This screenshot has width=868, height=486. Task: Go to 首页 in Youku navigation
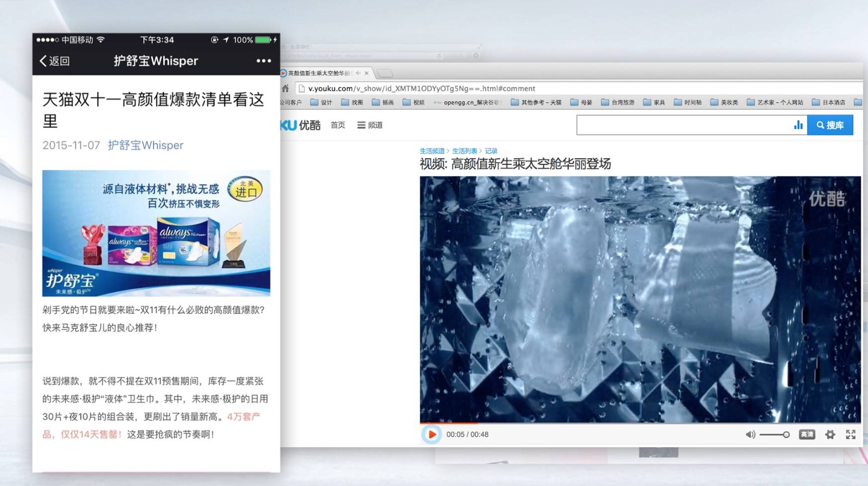338,125
